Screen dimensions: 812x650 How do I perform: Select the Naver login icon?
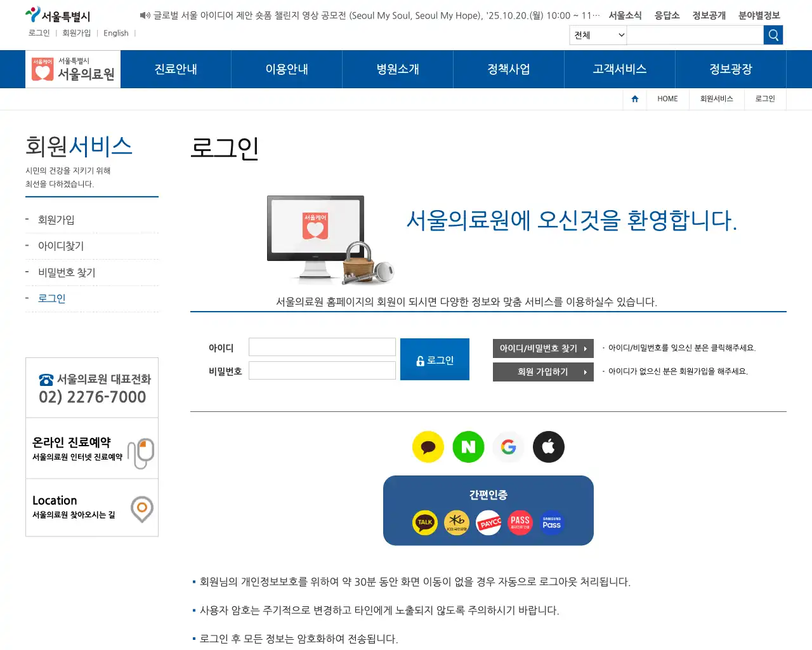coord(468,447)
